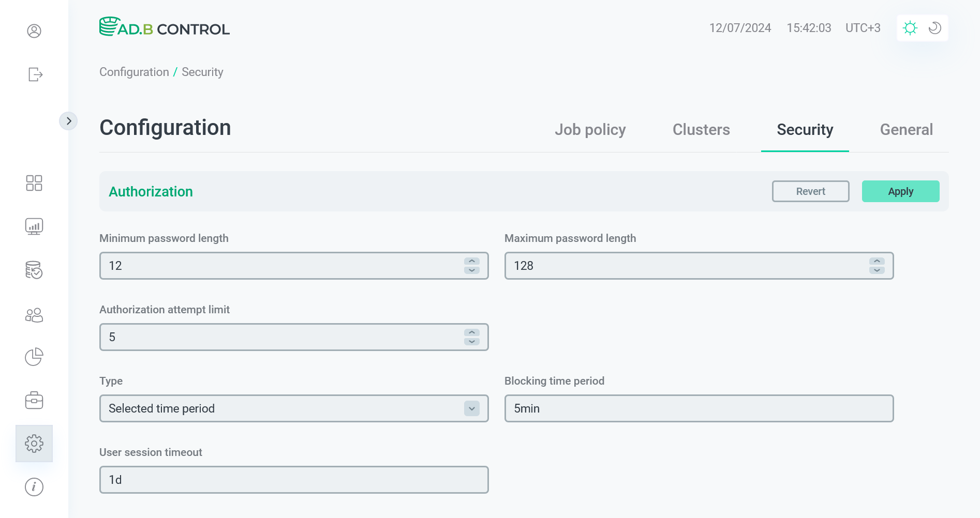Select the briefcase jobs icon
This screenshot has height=518, width=980.
34,400
